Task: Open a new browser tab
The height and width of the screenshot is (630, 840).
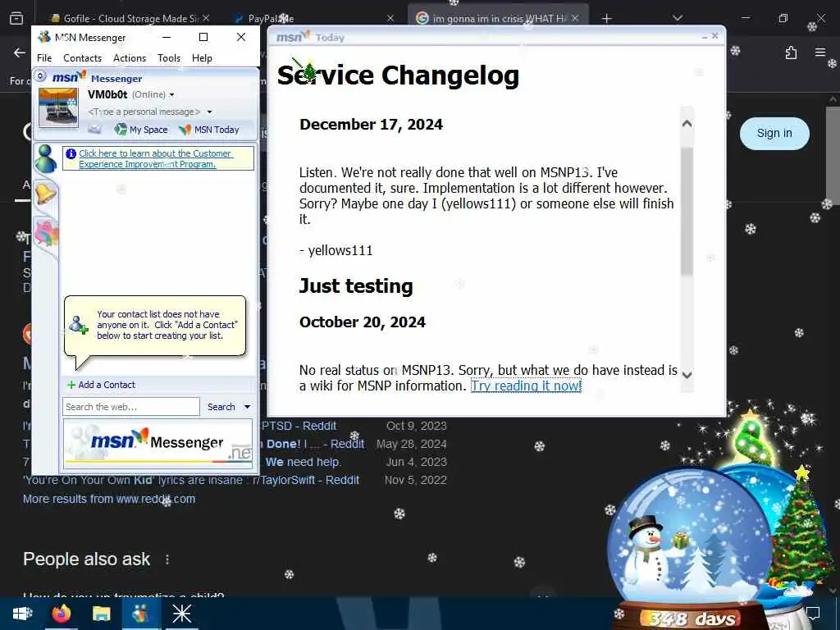Action: pos(606,19)
